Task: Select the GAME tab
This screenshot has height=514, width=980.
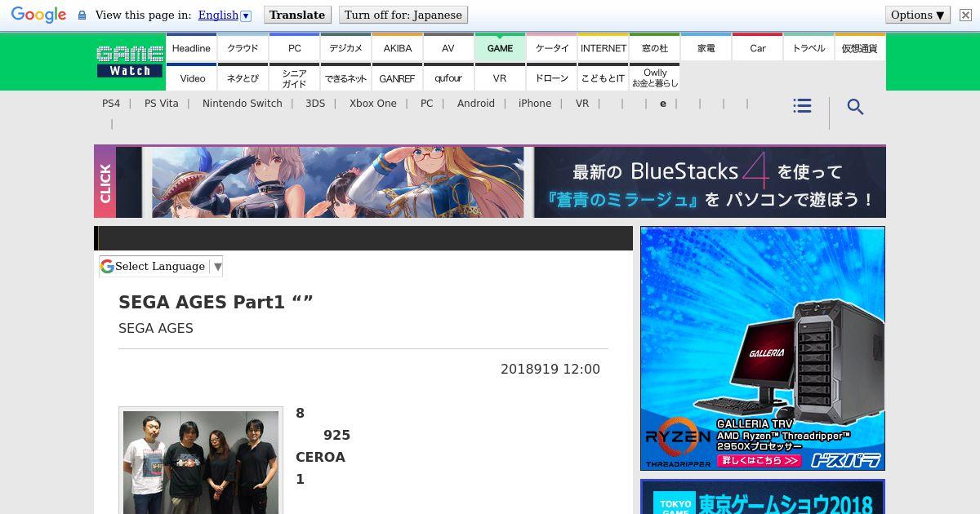Action: [x=500, y=48]
